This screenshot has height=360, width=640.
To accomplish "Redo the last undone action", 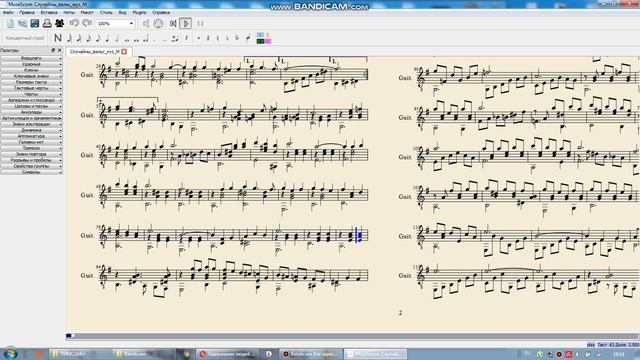I will [87, 23].
